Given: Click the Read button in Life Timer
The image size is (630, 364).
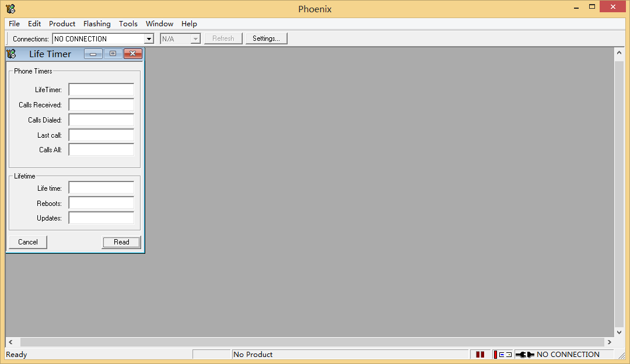Looking at the screenshot, I should click(121, 242).
